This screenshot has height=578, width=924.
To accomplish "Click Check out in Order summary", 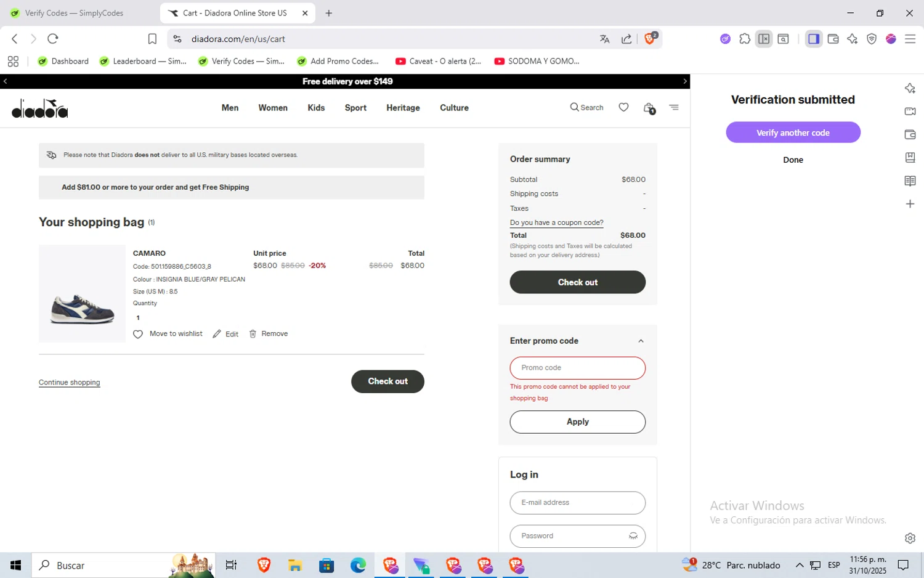I will [577, 282].
